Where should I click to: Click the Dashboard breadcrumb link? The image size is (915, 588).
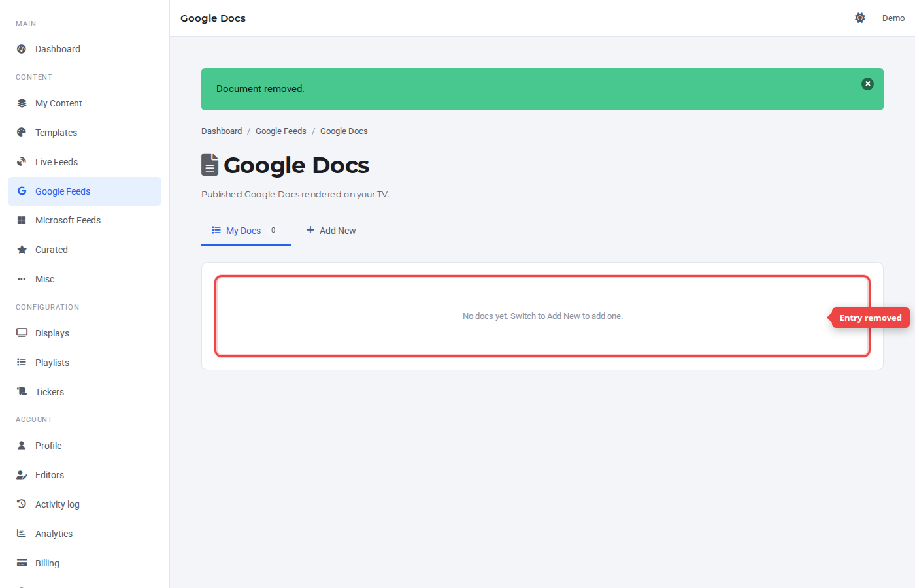[x=222, y=131]
